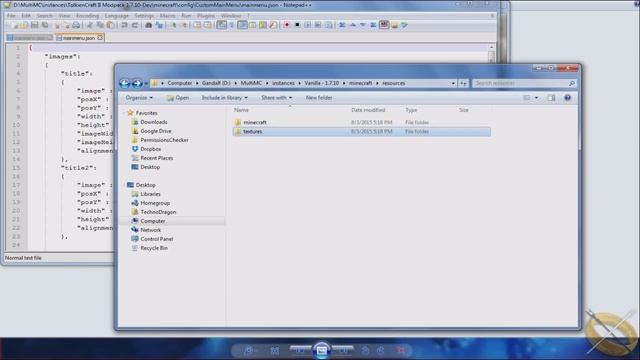Select the textures folder row
640x360 pixels.
(x=362, y=132)
